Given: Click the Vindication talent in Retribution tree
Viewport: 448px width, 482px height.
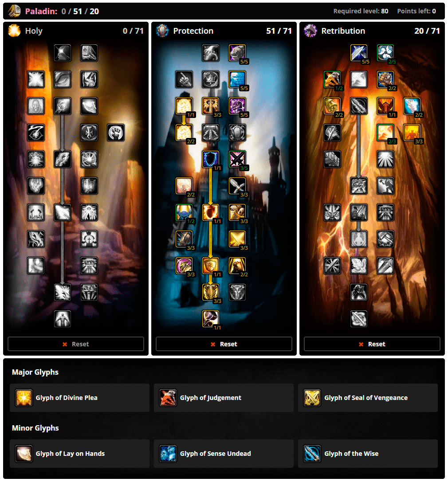Looking at the screenshot, I should (x=332, y=106).
